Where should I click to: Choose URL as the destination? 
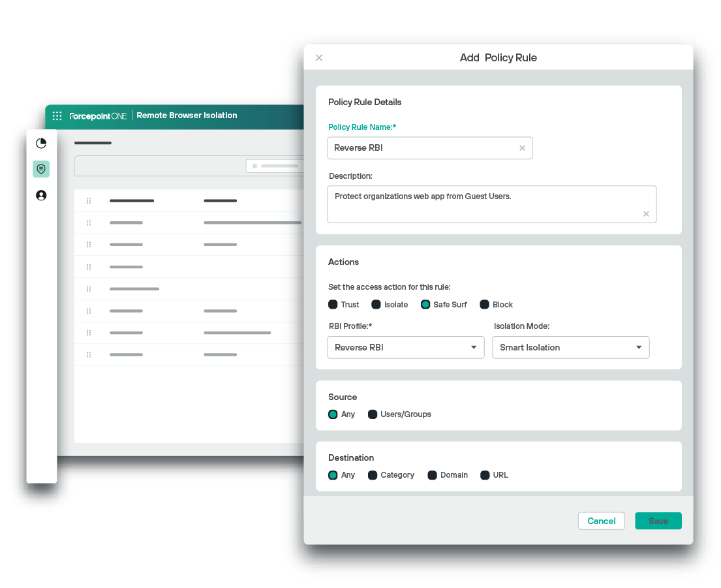(485, 475)
